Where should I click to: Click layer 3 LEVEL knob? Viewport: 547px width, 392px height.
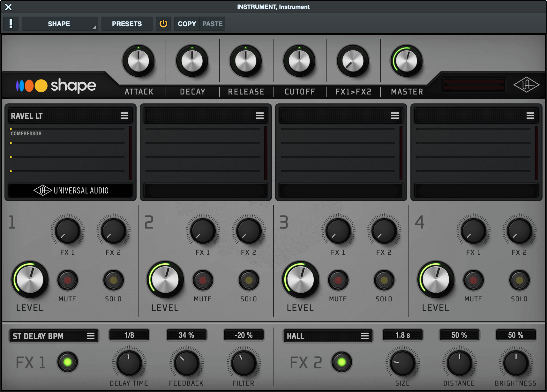pos(301,280)
